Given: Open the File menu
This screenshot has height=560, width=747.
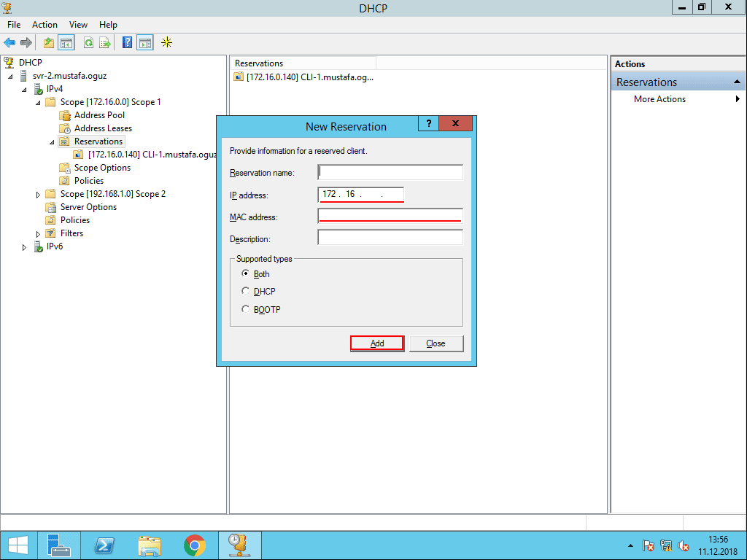Looking at the screenshot, I should click(14, 25).
